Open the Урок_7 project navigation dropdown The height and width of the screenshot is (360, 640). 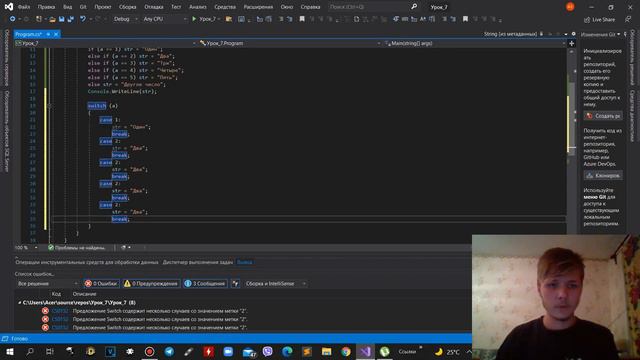[105, 43]
